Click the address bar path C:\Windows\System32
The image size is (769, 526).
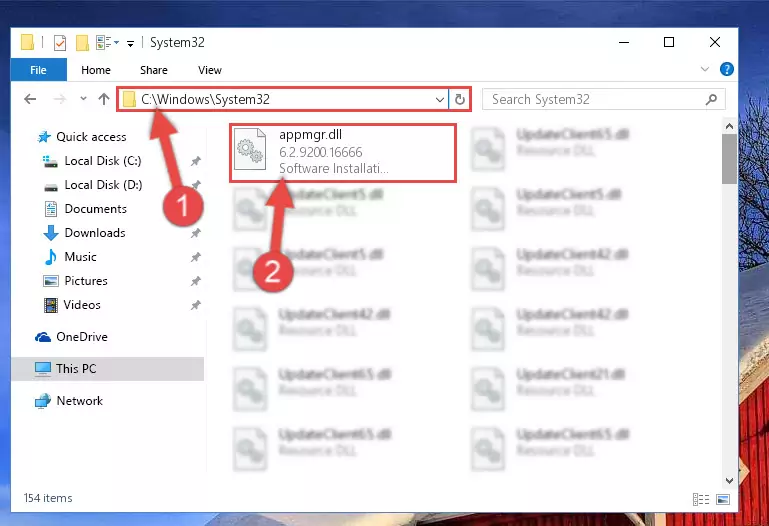point(205,100)
